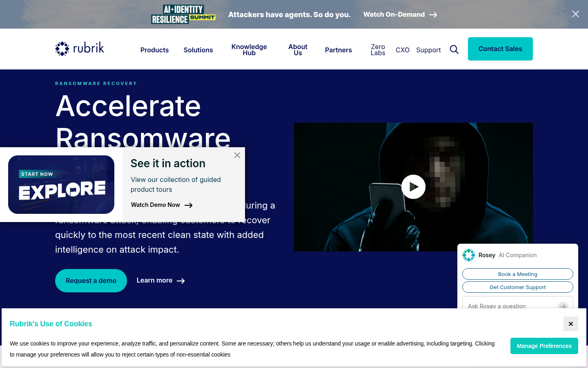Open the Products menu

pyautogui.click(x=154, y=50)
